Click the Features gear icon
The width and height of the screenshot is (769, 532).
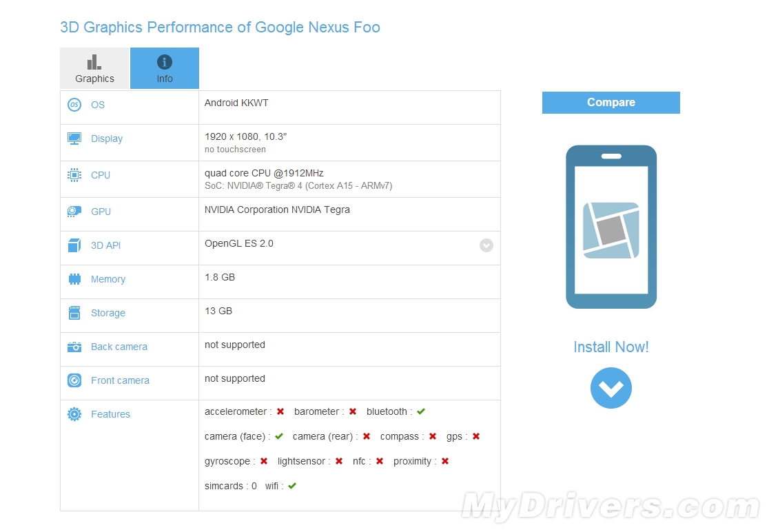point(74,414)
